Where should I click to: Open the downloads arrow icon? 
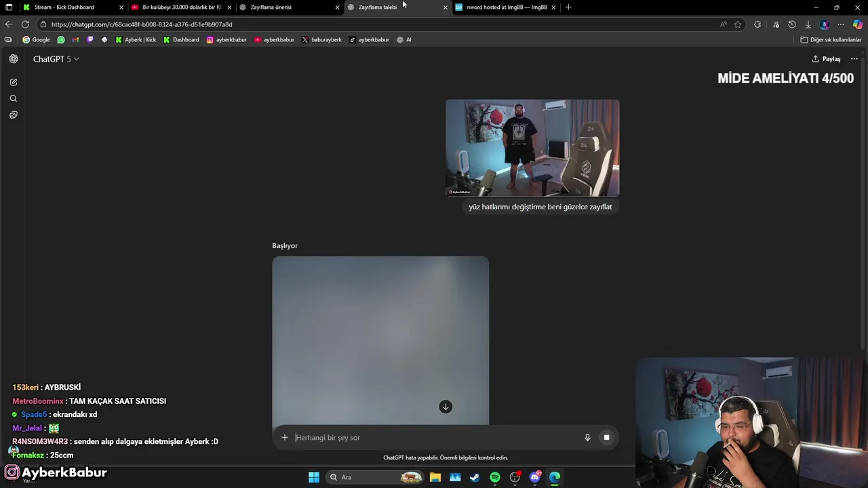click(808, 24)
